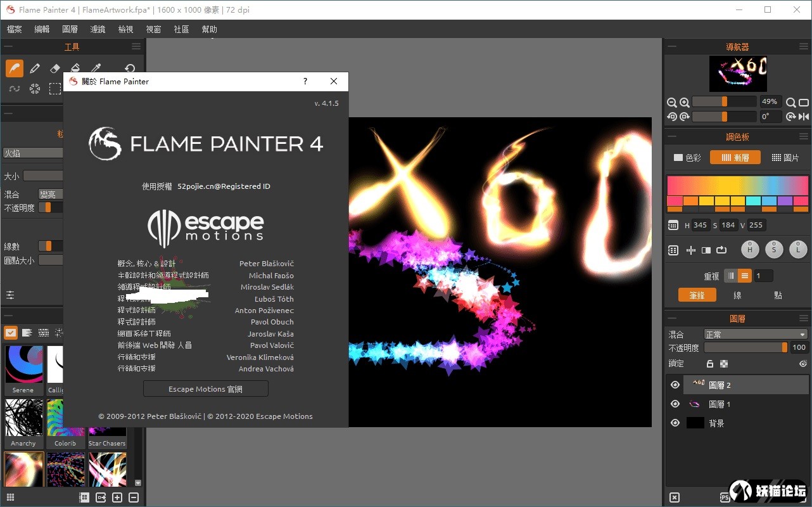Toggle the S knob button
812x507 pixels.
(774, 250)
